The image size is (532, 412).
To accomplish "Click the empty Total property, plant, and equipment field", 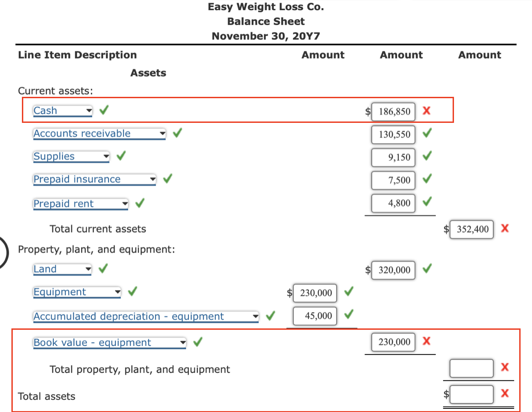I will tap(471, 368).
